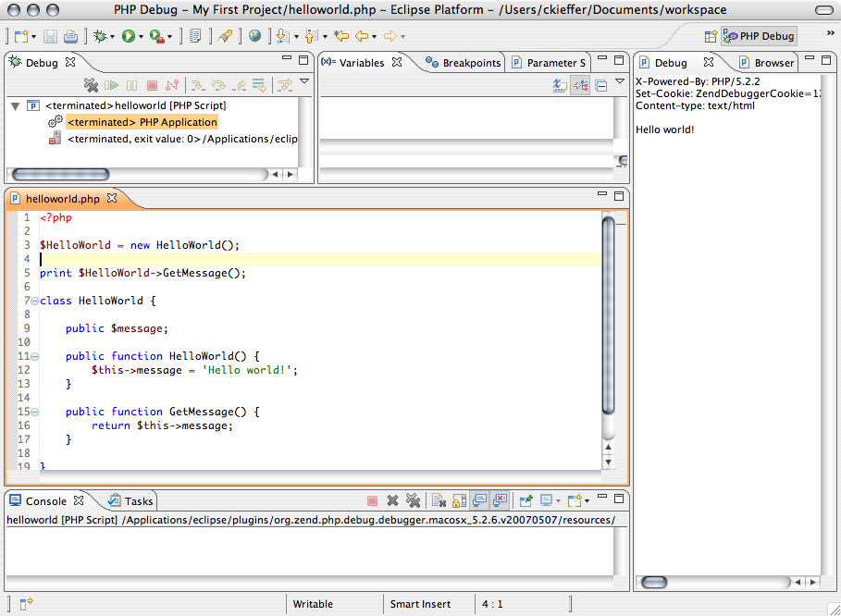The height and width of the screenshot is (616, 841).
Task: Go to Next Annotation arrow icon
Action: (x=282, y=36)
